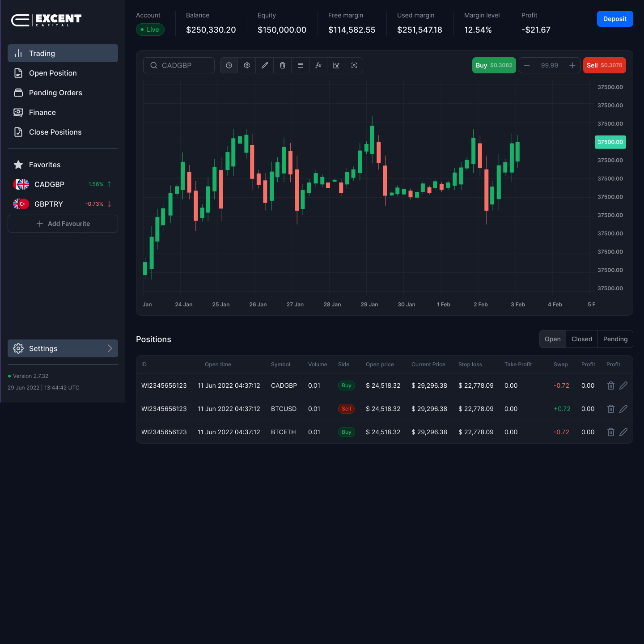Switch positions view to Pending
This screenshot has width=644, height=644.
(615, 339)
